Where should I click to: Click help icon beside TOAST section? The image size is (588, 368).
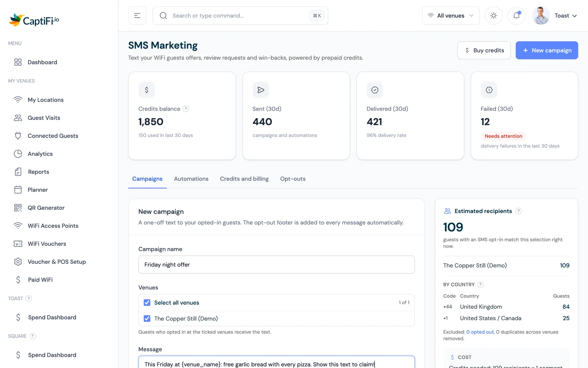pyautogui.click(x=29, y=298)
